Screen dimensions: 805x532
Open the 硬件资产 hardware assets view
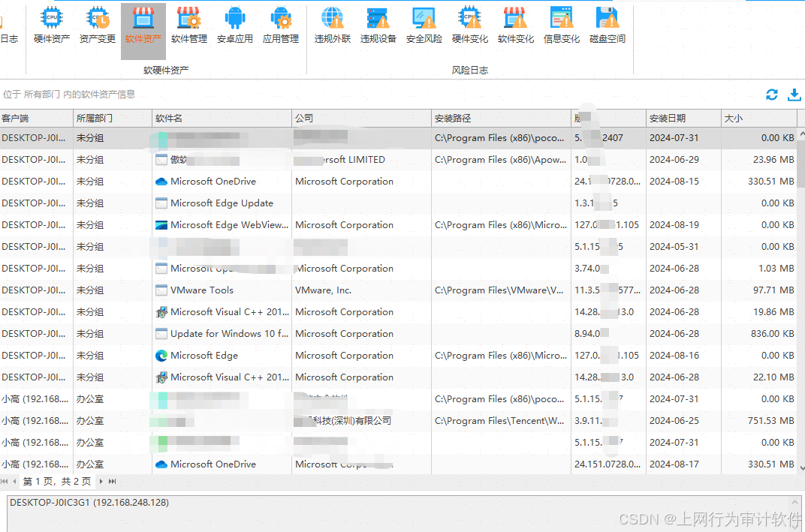tap(51, 25)
